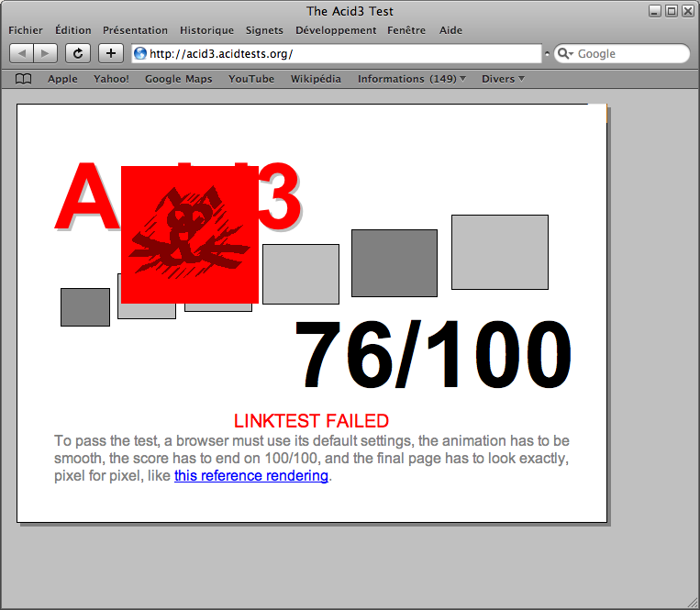The height and width of the screenshot is (610, 700).
Task: Expand the Informations (149) bookmarks folder
Action: click(411, 79)
